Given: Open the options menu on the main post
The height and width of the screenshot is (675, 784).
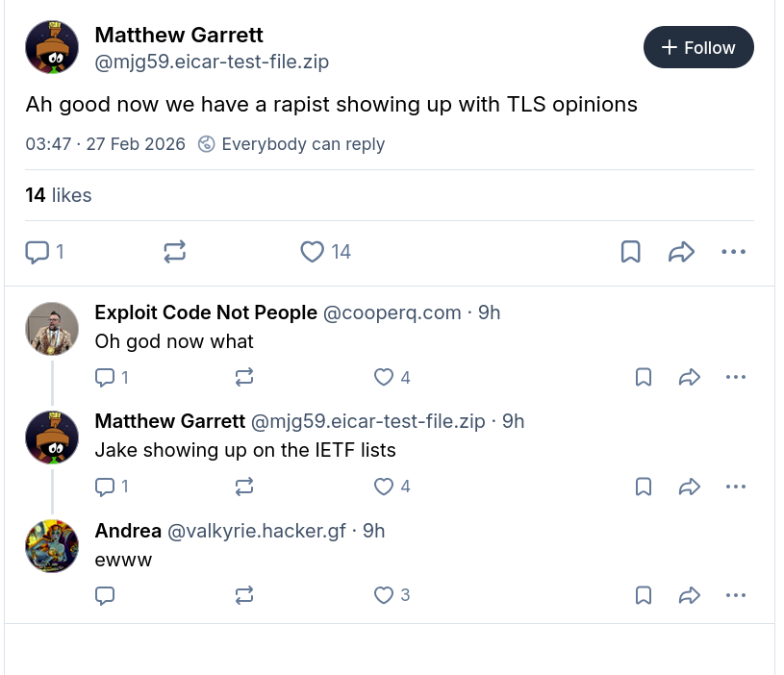Looking at the screenshot, I should point(734,251).
